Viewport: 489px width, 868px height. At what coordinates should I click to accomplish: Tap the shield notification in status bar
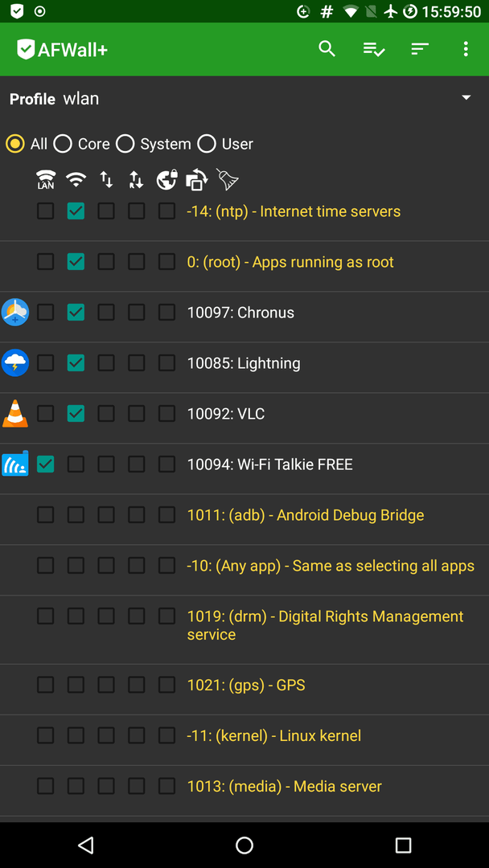tap(17, 11)
